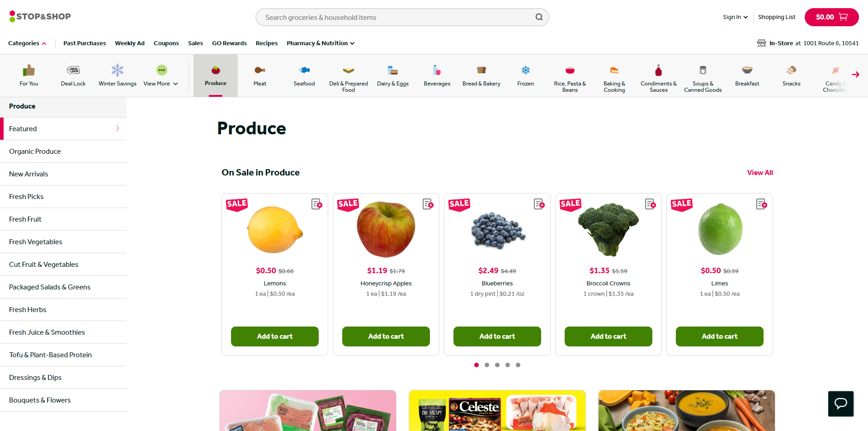Open the Weekly Ad menu item
868x431 pixels.
[130, 43]
